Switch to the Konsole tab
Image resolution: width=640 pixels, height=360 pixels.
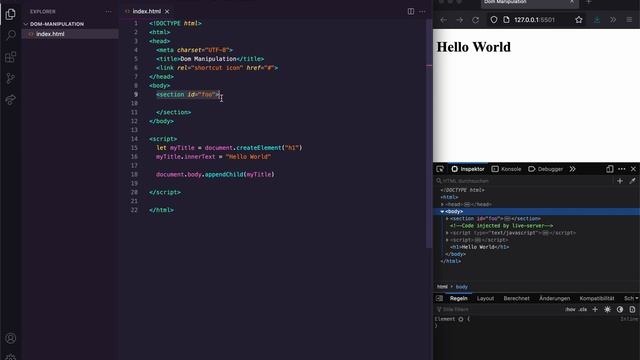pyautogui.click(x=506, y=169)
